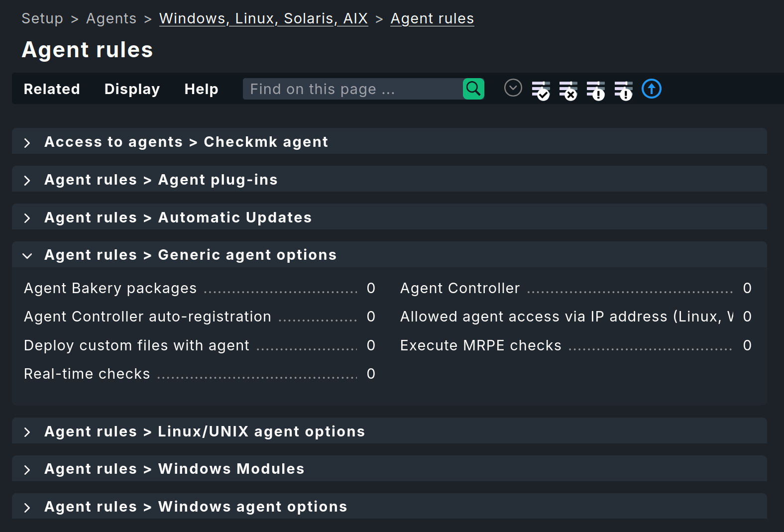Open the Agent Bakery packages ruleset
Image resolution: width=784 pixels, height=532 pixels.
(x=110, y=288)
